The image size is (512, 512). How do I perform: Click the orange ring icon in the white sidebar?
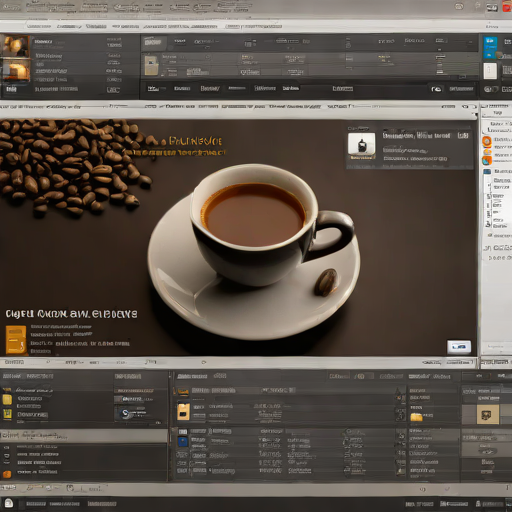tap(487, 142)
